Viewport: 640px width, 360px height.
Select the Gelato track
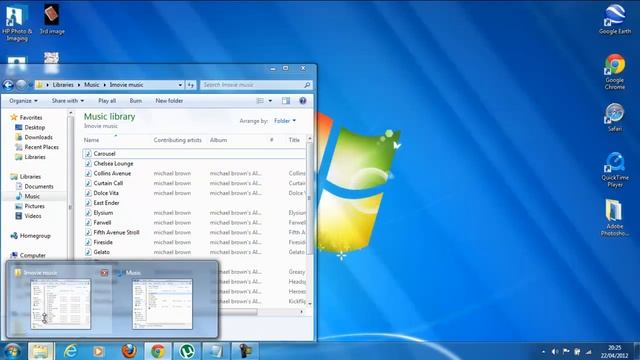click(102, 252)
